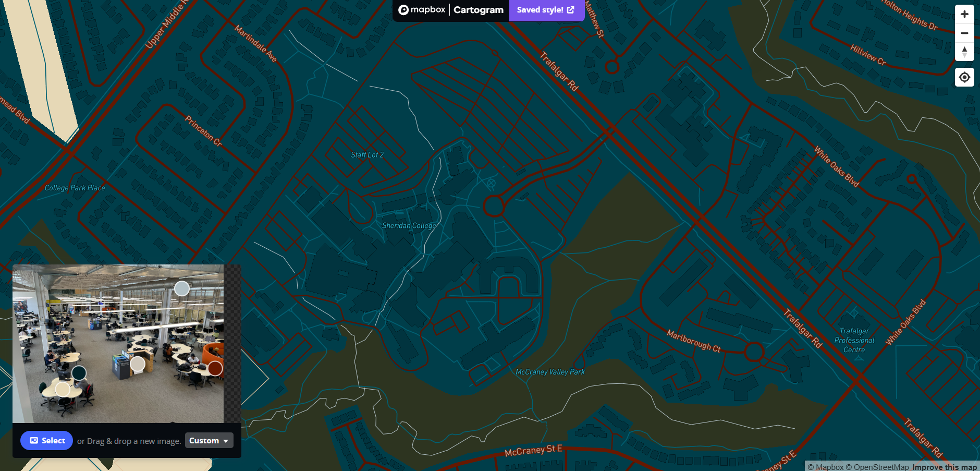Click the Cartogram title in the header

point(478,10)
